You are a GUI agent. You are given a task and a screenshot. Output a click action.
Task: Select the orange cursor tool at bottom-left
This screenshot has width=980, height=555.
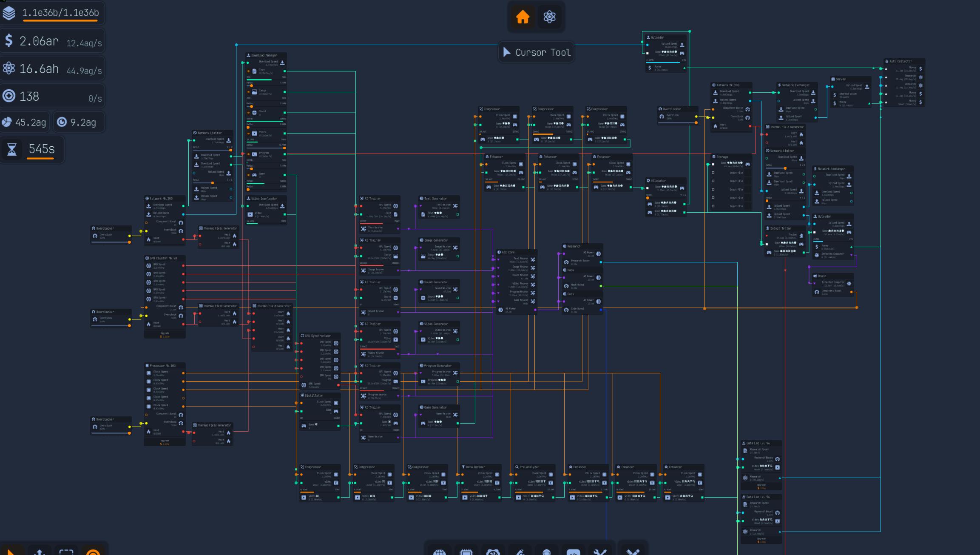coord(11,551)
